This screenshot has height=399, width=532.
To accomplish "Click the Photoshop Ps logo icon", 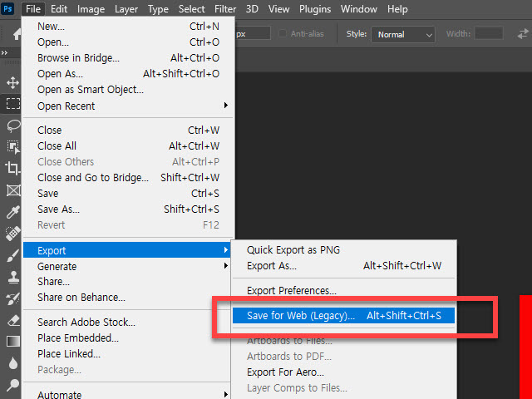I will click(x=7, y=8).
